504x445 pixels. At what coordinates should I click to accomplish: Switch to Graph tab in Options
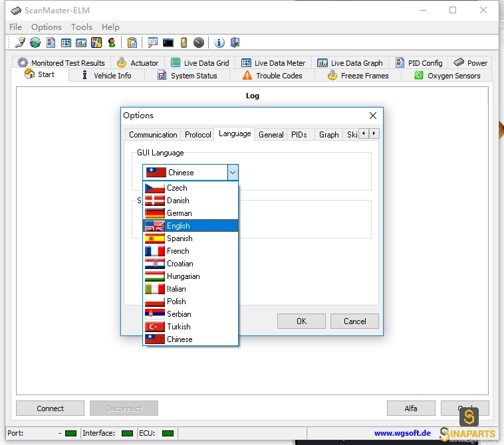pos(329,135)
